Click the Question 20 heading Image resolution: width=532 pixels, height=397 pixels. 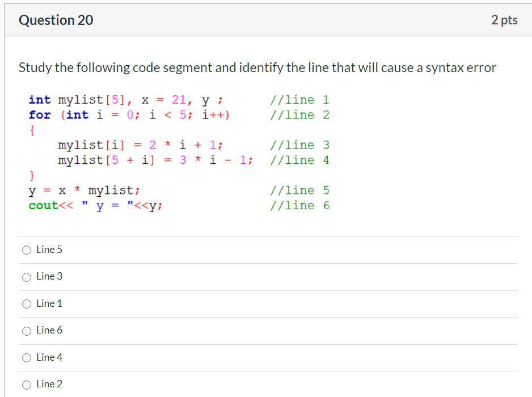[x=56, y=20]
